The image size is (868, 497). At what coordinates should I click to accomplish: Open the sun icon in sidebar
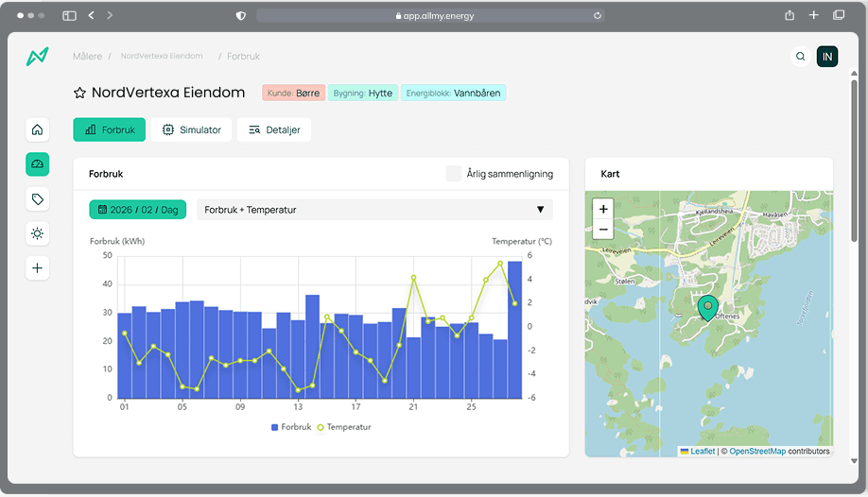pos(38,233)
